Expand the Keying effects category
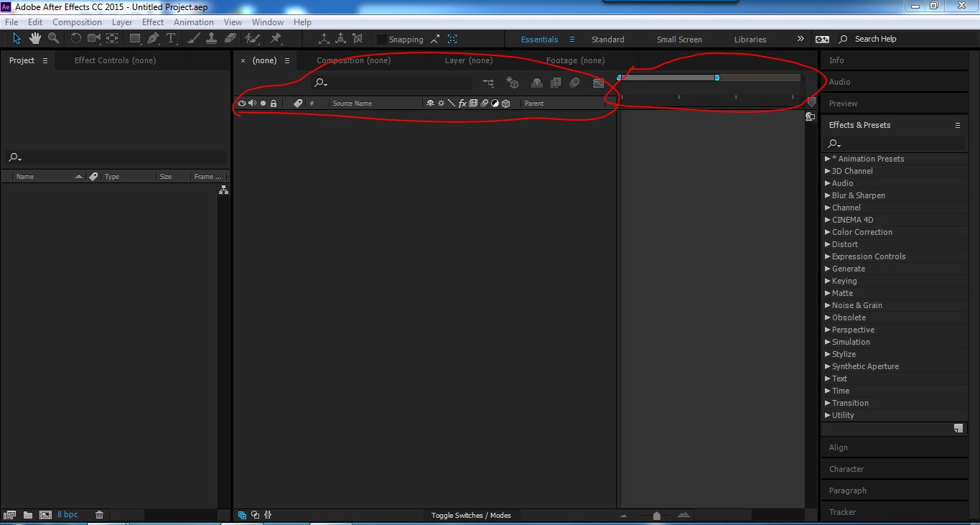 [828, 281]
